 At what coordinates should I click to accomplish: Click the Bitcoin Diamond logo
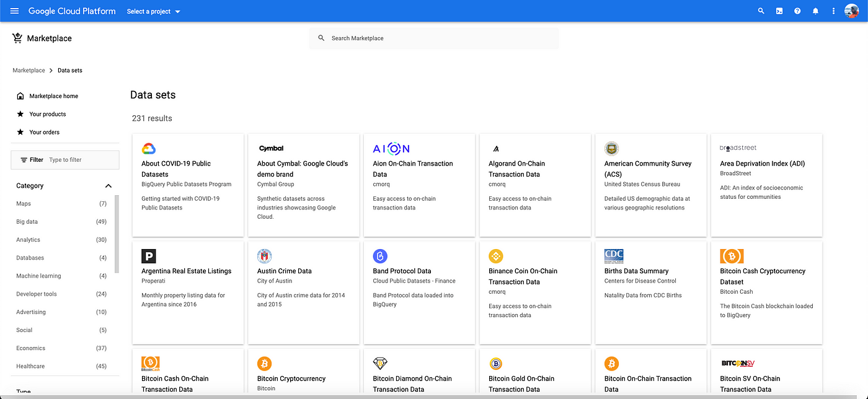click(x=380, y=363)
